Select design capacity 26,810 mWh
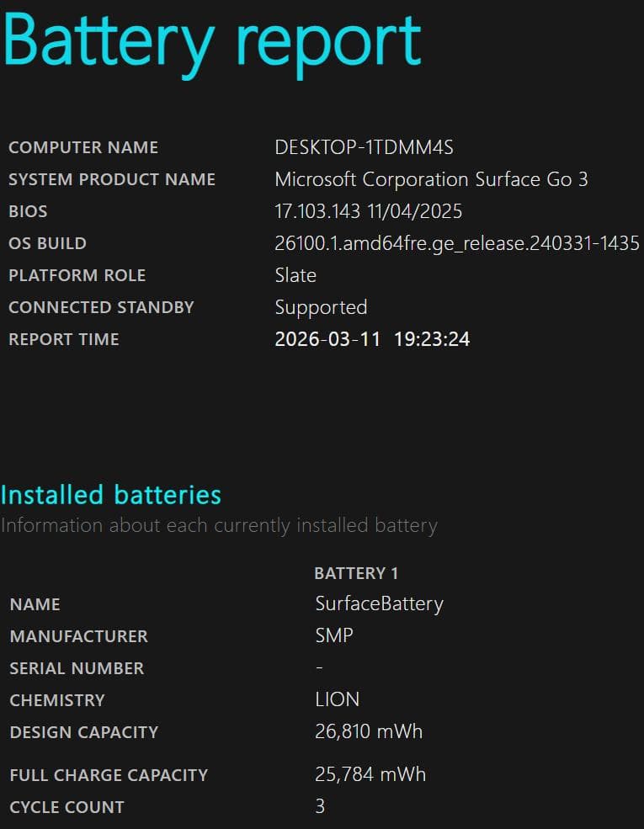This screenshot has height=829, width=644. point(369,731)
